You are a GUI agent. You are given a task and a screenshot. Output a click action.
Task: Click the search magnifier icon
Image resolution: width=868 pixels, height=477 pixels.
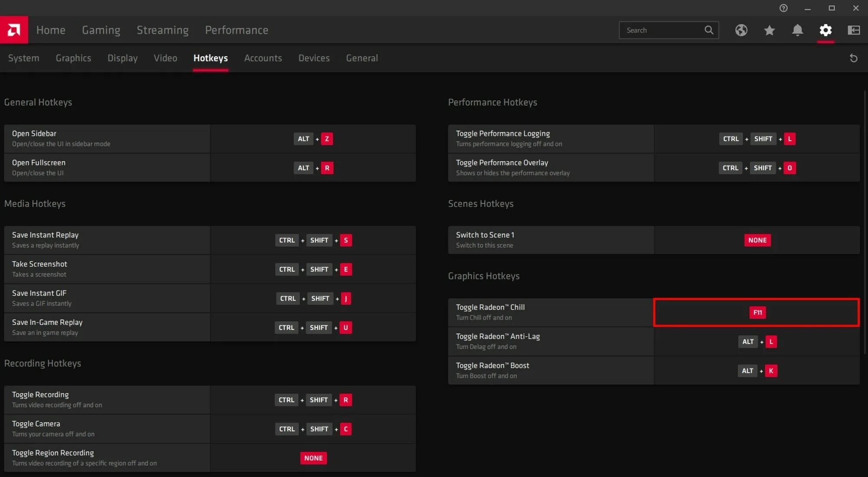click(709, 30)
